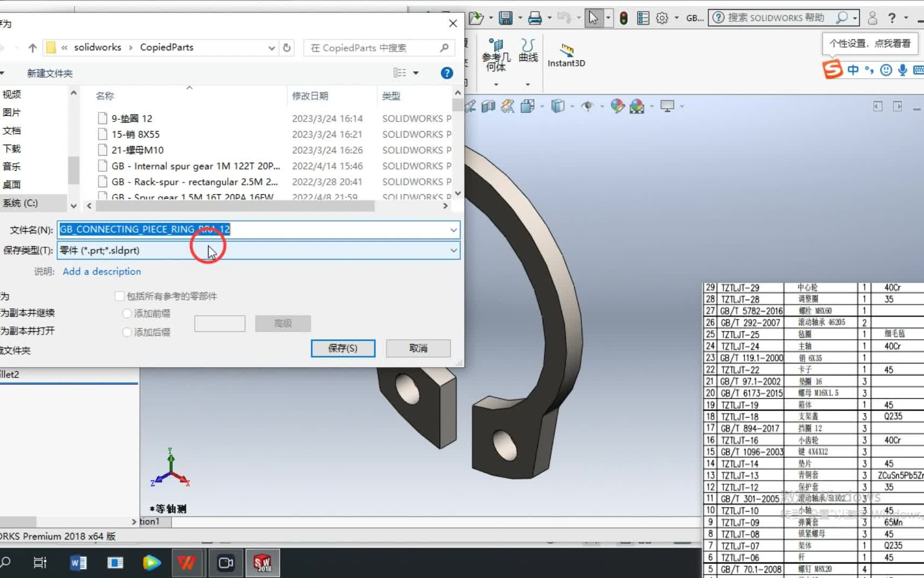Image resolution: width=924 pixels, height=578 pixels.
Task: Select GB - Rack-spur rectangular file
Action: coord(194,182)
